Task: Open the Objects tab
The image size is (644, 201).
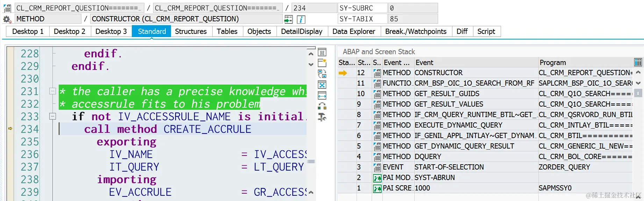Action: click(259, 31)
